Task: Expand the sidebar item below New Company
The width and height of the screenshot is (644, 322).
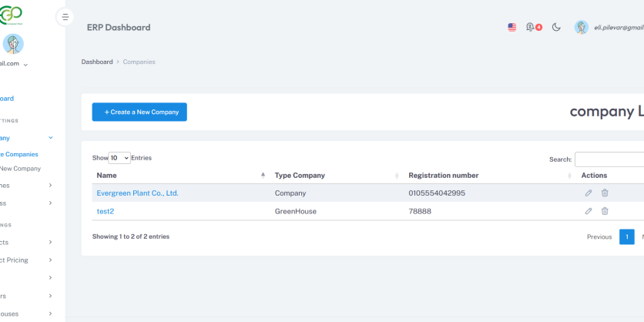Action: pos(51,185)
